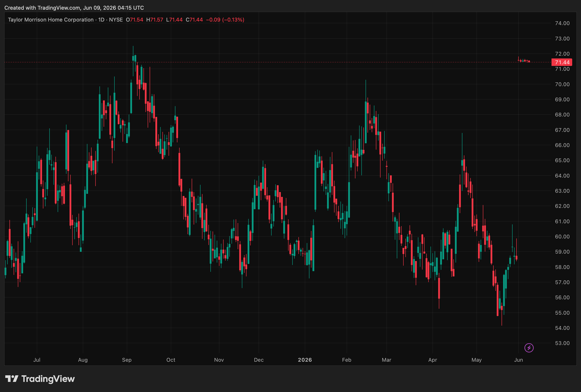This screenshot has height=392, width=581.
Task: Click the NYSE exchange label
Action: coord(116,20)
